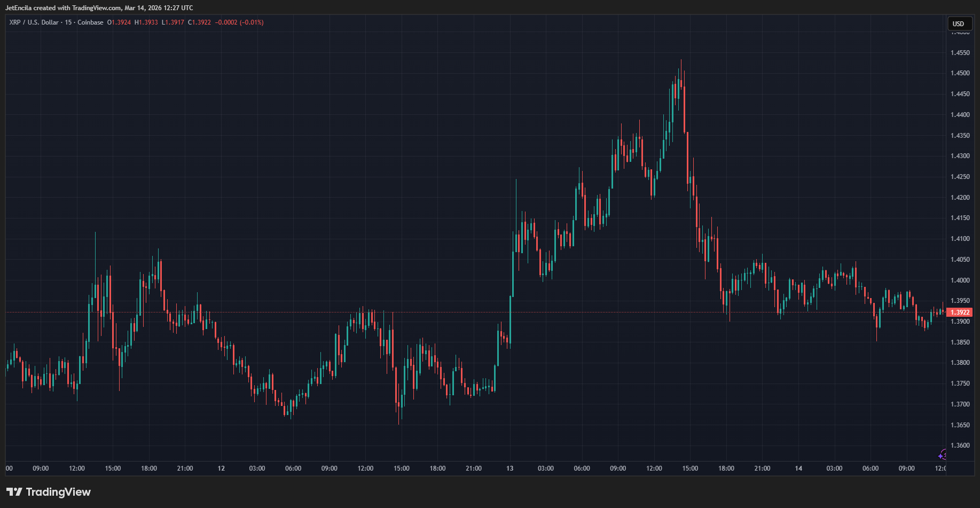Click the open value O1.3924 in legend
The height and width of the screenshot is (508, 980).
[x=119, y=22]
